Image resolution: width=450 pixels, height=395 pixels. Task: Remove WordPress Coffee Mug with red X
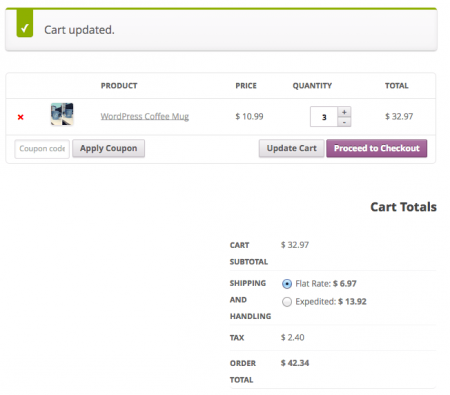pos(21,117)
